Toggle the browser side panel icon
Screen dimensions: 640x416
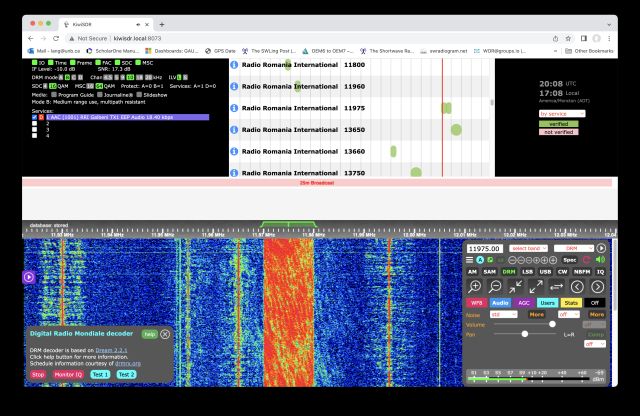[584, 38]
